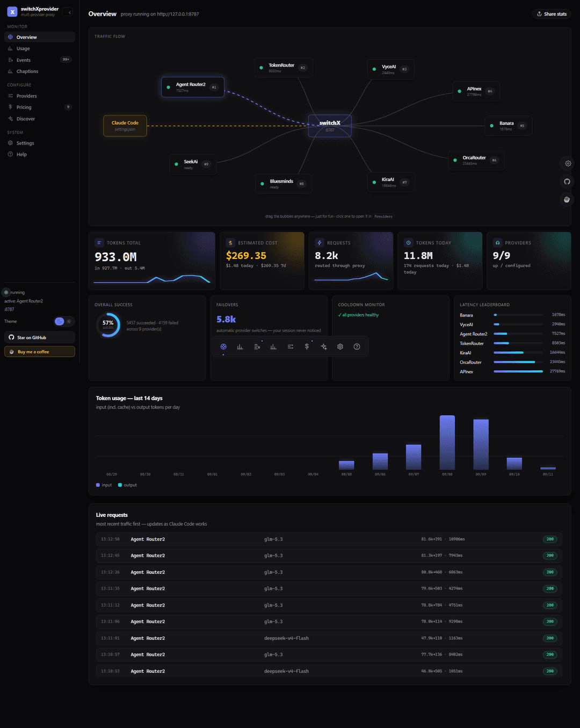The image size is (580, 728).
Task: Open Usage in the sidebar
Action: 40,48
